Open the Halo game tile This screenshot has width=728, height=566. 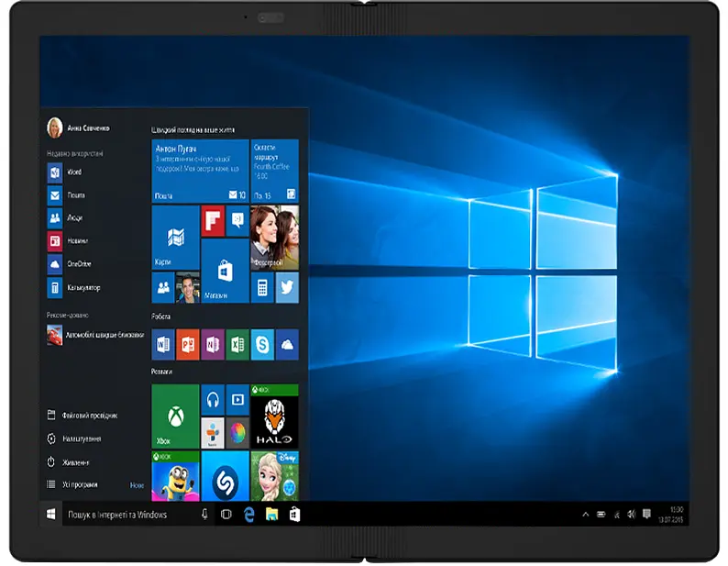[x=274, y=416]
